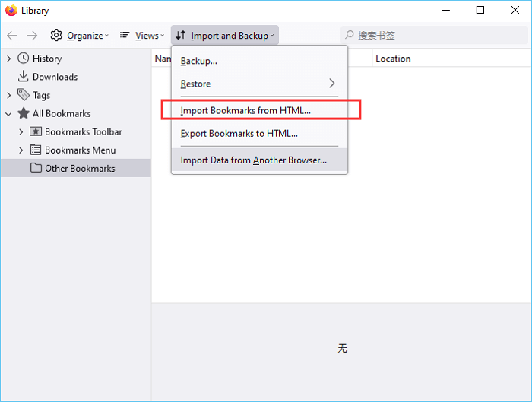Close the Library window
Screen dimensions: 532x402
pos(515,10)
